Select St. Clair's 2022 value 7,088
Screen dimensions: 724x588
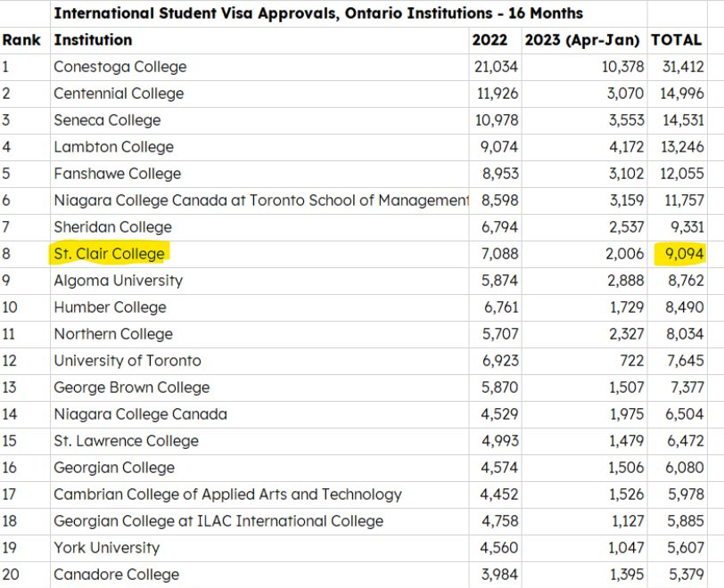click(495, 254)
